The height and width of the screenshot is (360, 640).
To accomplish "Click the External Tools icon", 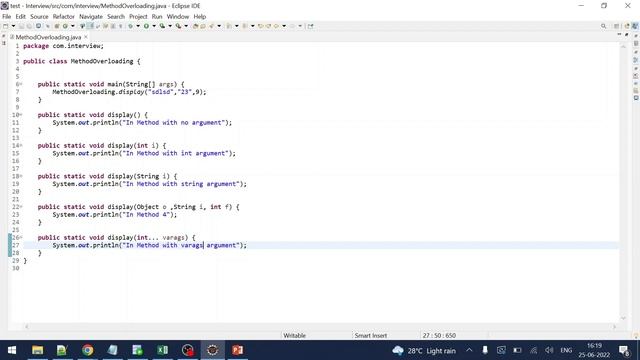I will [x=178, y=26].
